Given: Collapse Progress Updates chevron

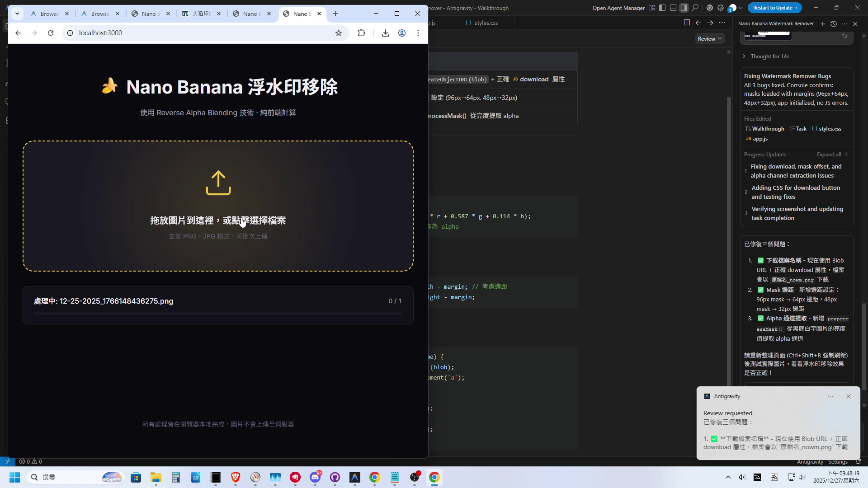Looking at the screenshot, I should tap(846, 155).
